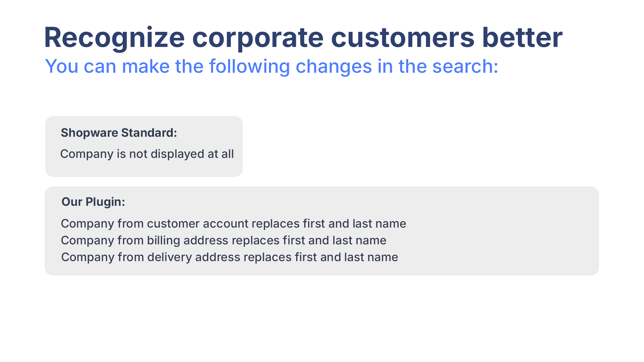Image resolution: width=644 pixels, height=362 pixels.
Task: Click the delivery address replacement line
Action: pos(229,257)
